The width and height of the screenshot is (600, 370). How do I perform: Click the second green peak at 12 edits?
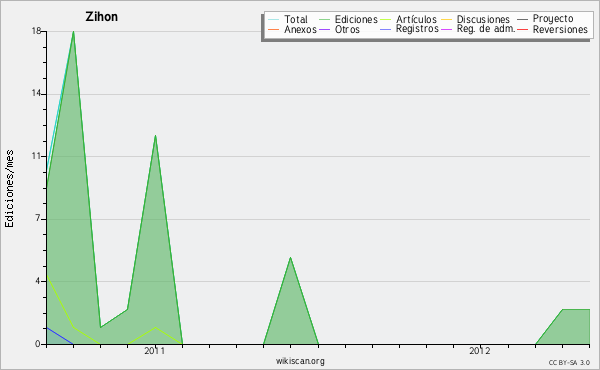tap(155, 137)
